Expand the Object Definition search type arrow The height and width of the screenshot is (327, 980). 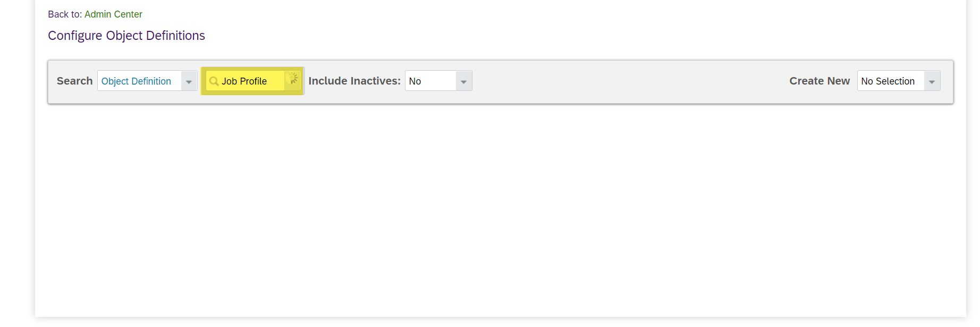point(189,81)
